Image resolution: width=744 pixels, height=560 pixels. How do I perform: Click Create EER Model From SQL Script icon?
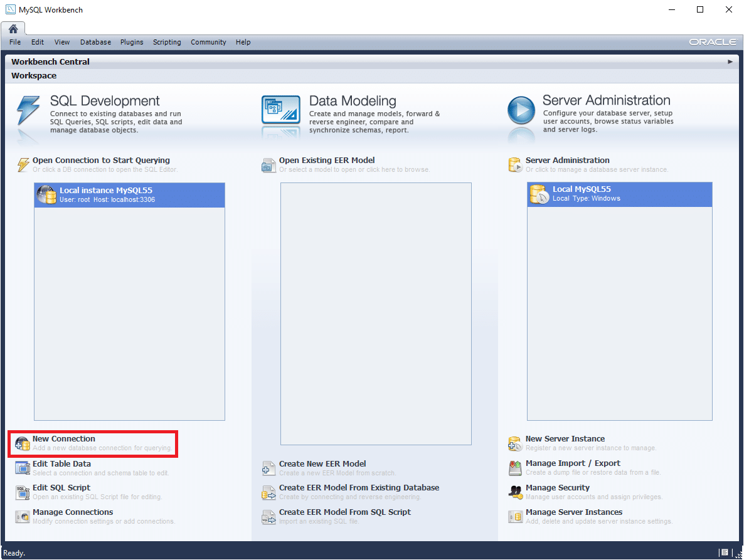268,517
